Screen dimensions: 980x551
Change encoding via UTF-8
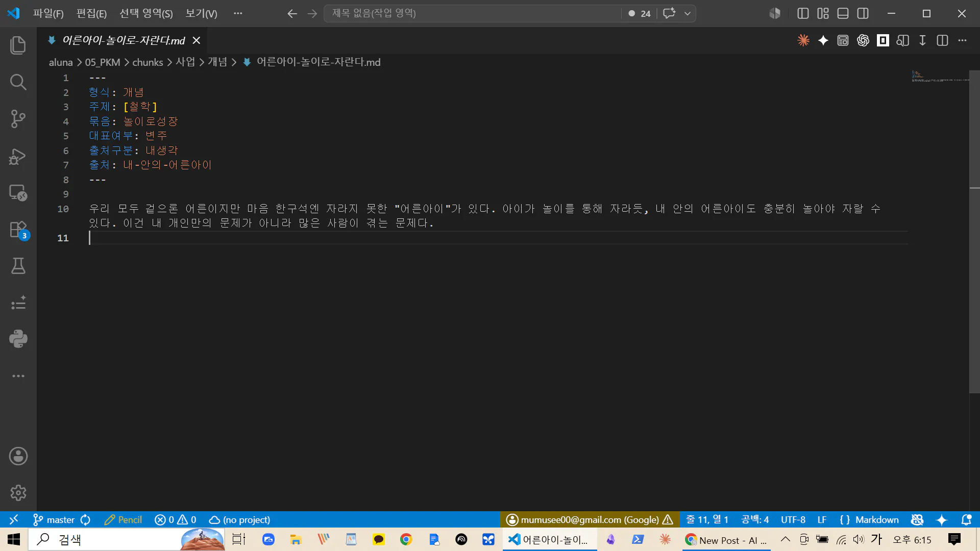(793, 519)
